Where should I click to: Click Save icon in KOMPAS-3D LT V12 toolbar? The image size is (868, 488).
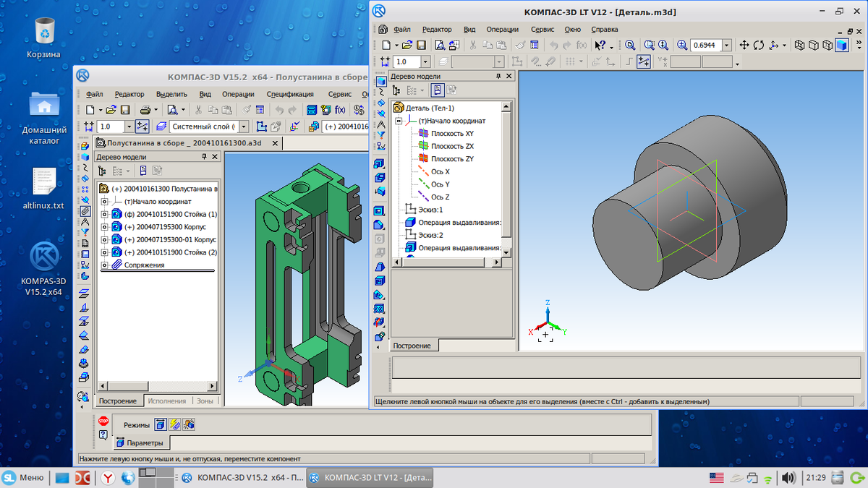click(x=420, y=45)
